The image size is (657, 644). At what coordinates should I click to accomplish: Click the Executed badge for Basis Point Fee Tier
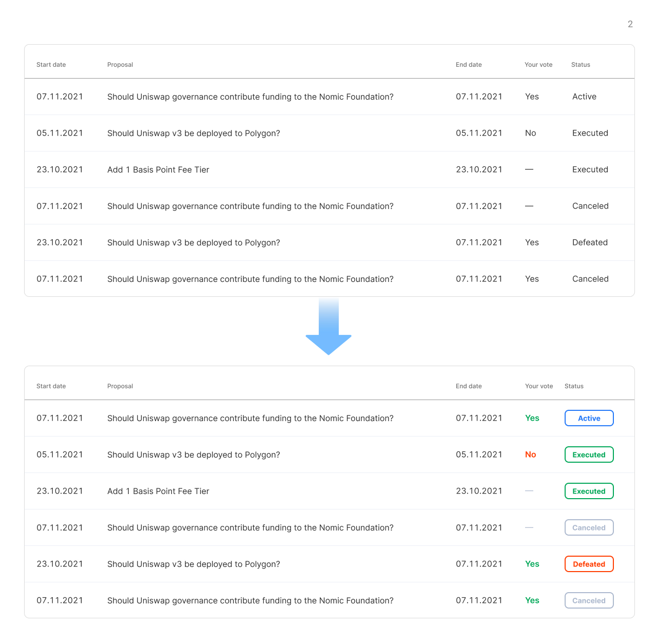click(589, 491)
